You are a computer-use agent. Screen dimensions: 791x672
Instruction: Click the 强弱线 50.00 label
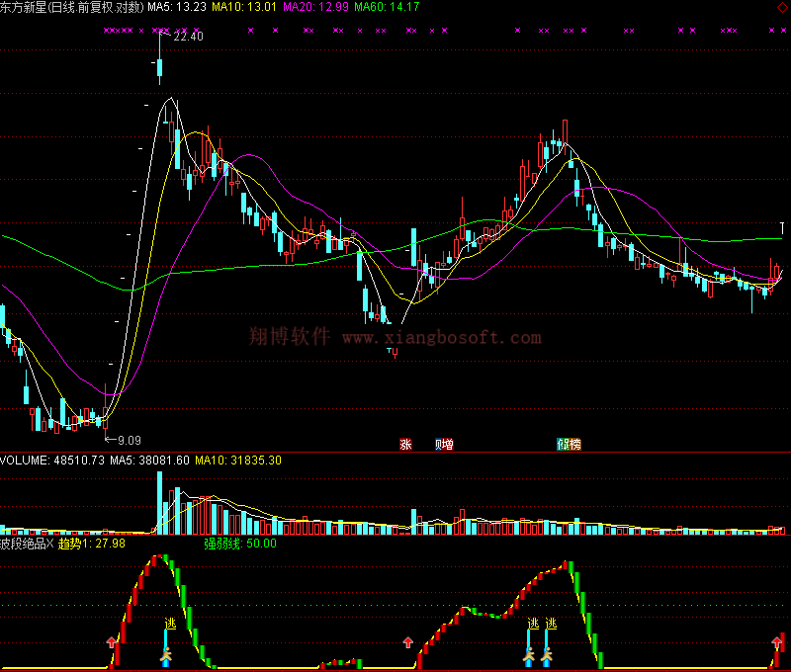pyautogui.click(x=240, y=543)
